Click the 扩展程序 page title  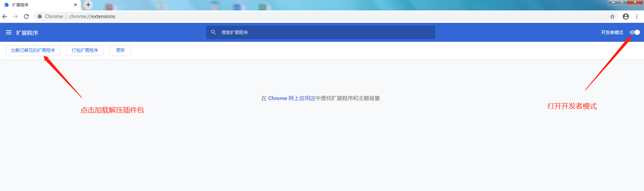(27, 33)
